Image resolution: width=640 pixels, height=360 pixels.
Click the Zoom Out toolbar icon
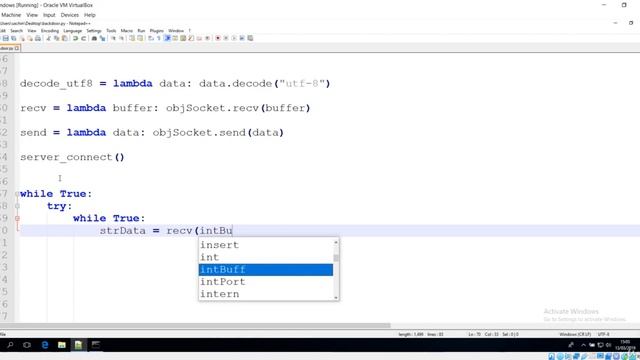coord(122,38)
